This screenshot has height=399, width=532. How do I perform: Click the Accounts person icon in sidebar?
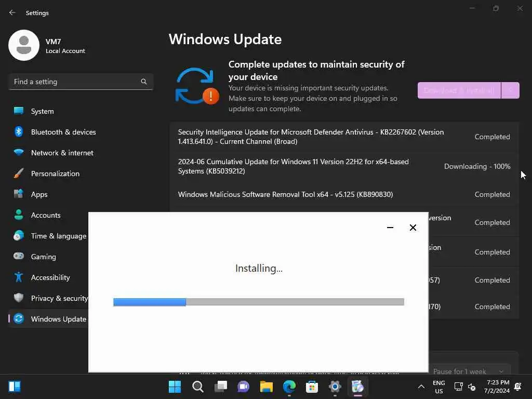(x=19, y=215)
